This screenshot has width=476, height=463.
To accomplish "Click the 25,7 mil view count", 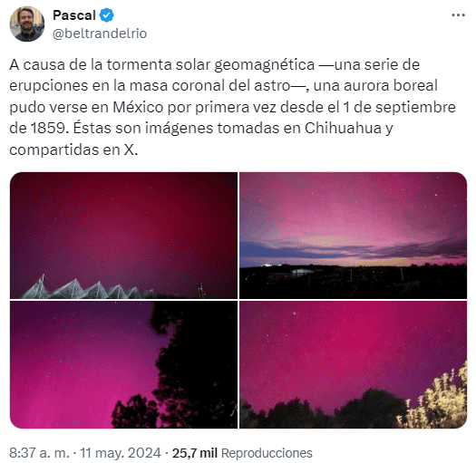I will click(x=195, y=453).
